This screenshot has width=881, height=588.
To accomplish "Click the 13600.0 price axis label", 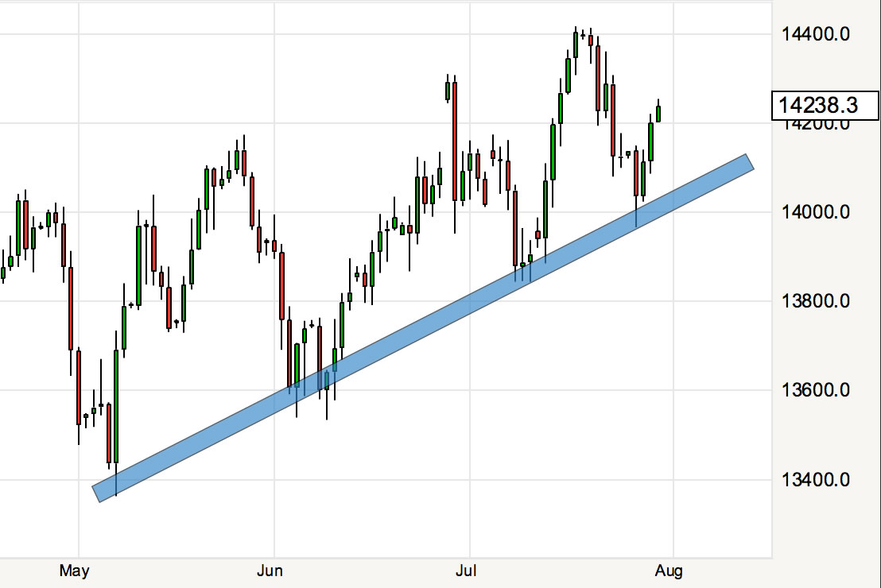I will (817, 390).
